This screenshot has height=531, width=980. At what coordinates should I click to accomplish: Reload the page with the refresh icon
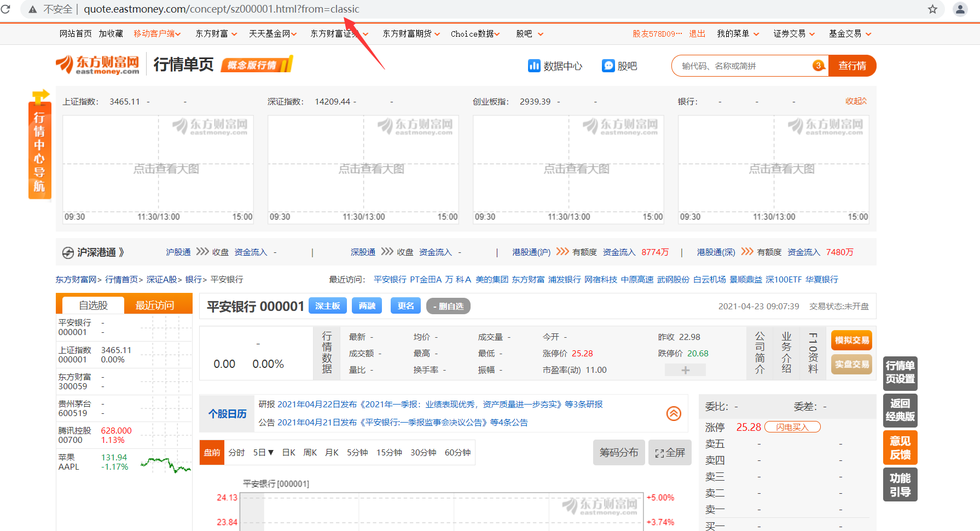tap(5, 9)
